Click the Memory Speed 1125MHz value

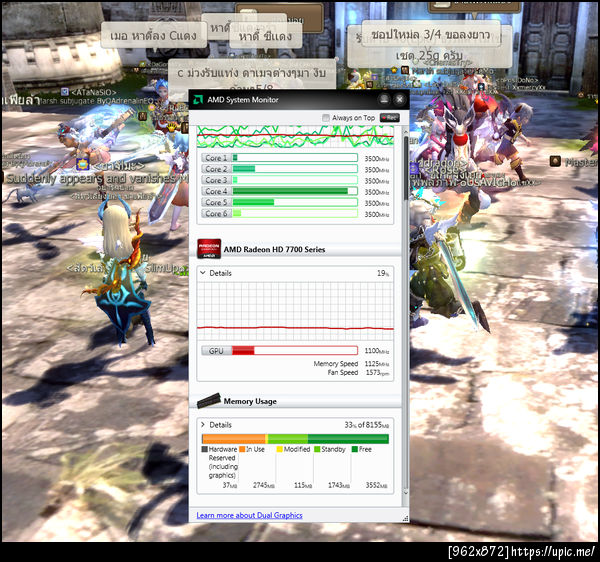(x=377, y=363)
